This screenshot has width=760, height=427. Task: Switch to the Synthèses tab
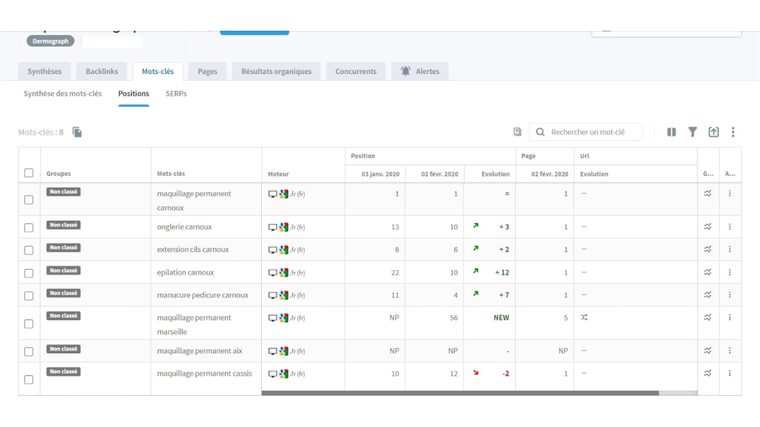(45, 71)
